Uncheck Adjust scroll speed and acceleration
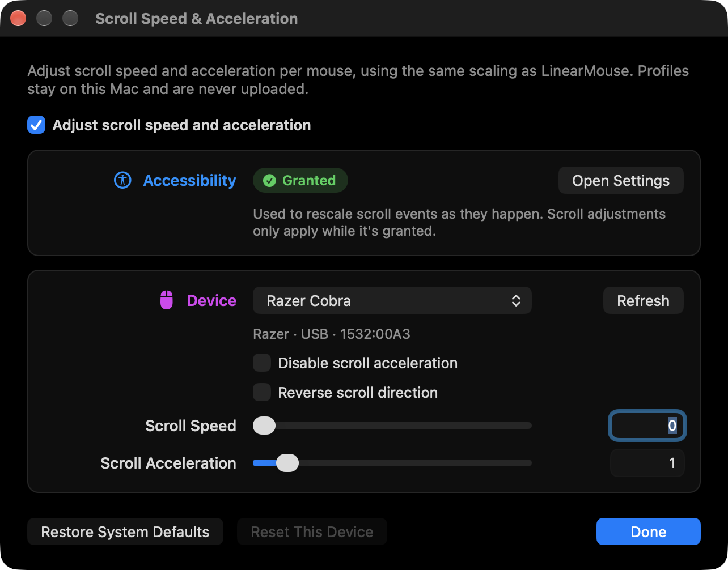728x570 pixels. (36, 125)
